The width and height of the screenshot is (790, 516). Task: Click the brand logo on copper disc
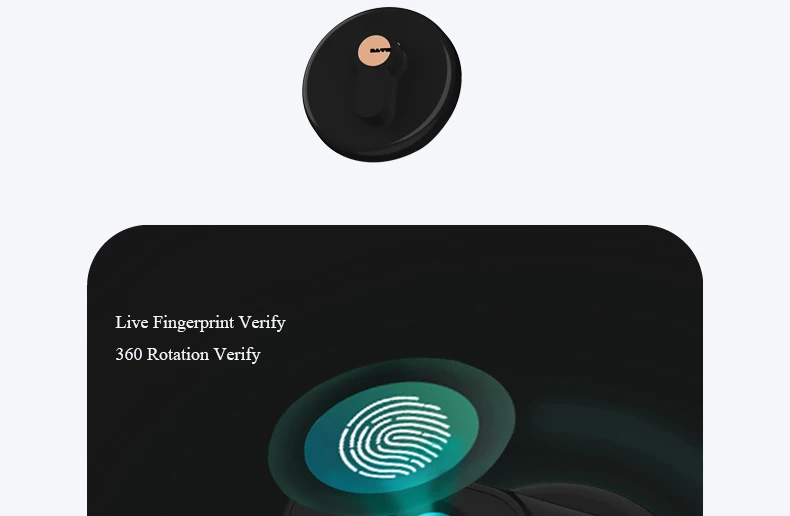tap(380, 50)
